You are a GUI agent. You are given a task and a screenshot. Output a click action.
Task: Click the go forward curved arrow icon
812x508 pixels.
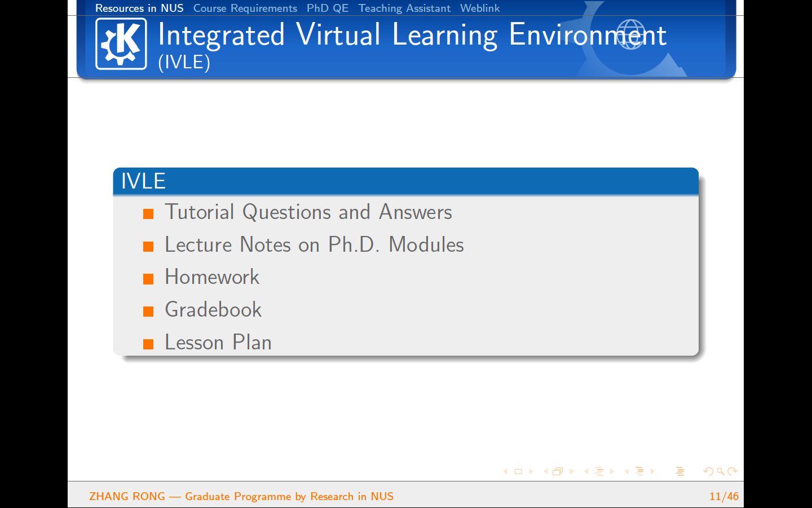[732, 471]
